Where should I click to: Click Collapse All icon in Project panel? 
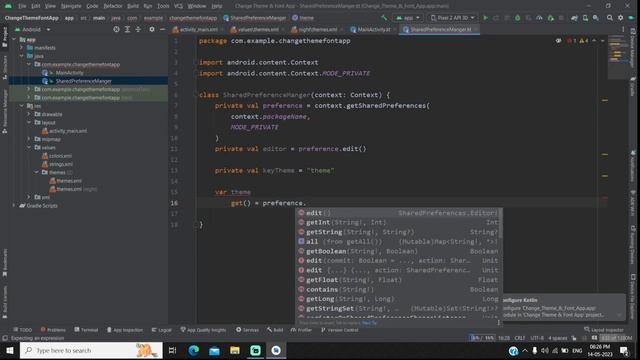tap(138, 29)
